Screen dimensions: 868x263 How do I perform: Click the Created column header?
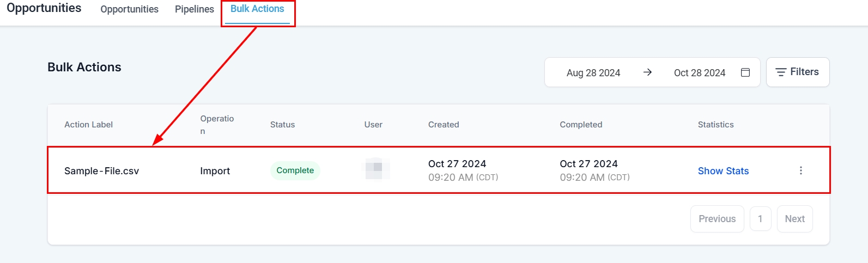(444, 125)
